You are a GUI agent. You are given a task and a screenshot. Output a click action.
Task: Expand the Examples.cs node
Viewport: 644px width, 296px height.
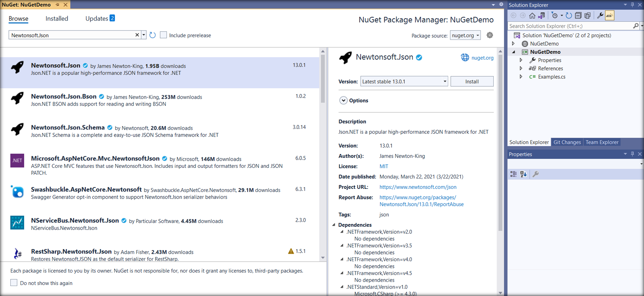(x=521, y=76)
